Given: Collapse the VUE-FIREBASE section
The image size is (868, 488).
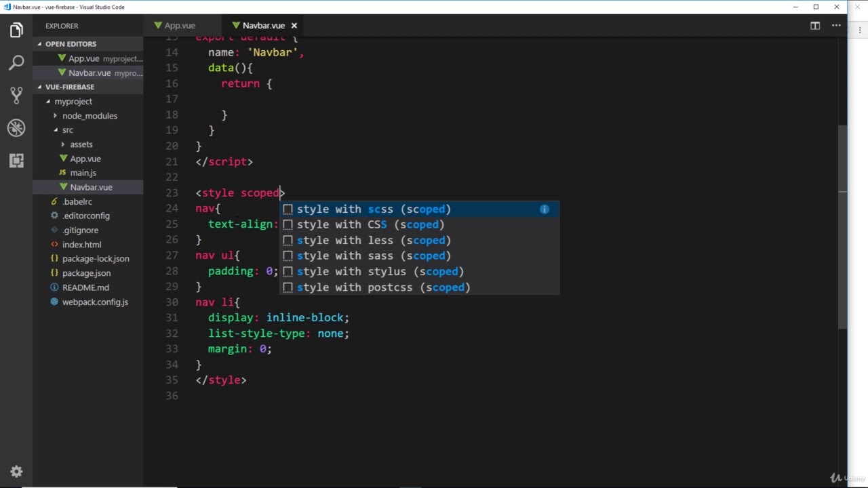Looking at the screenshot, I should click(39, 87).
